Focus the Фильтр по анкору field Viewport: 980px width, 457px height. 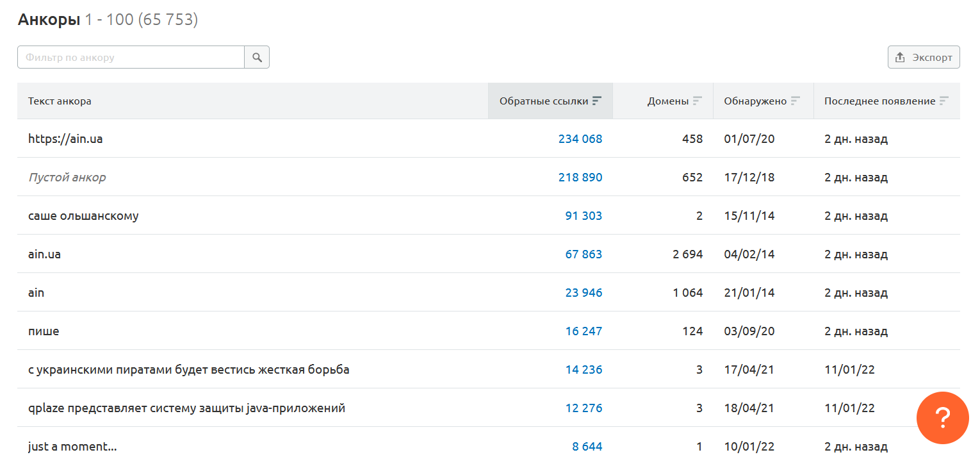[131, 57]
